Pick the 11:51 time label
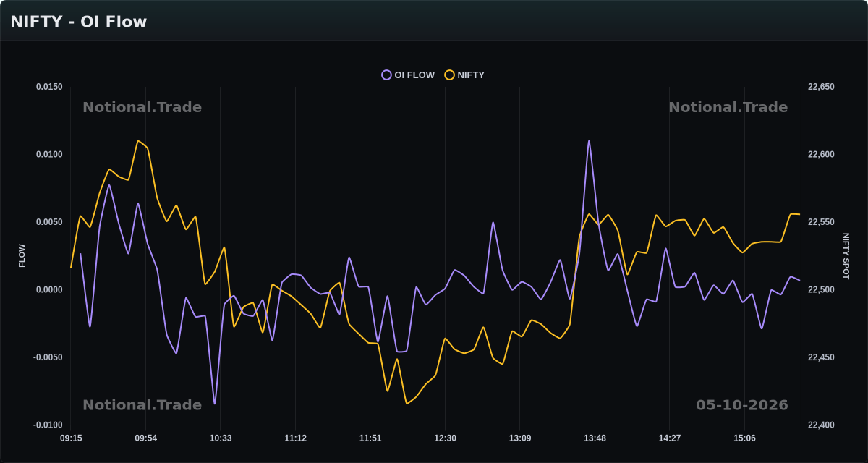This screenshot has width=868, height=463. (370, 438)
